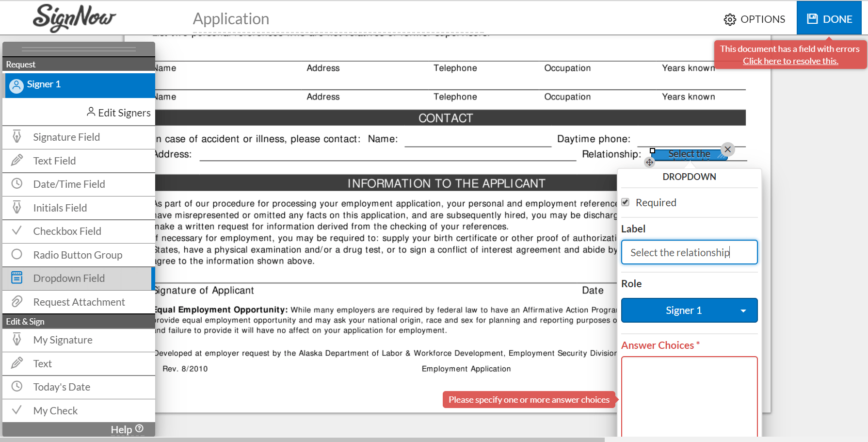868x442 pixels.
Task: Open the OPTIONS gear icon
Action: coord(730,19)
